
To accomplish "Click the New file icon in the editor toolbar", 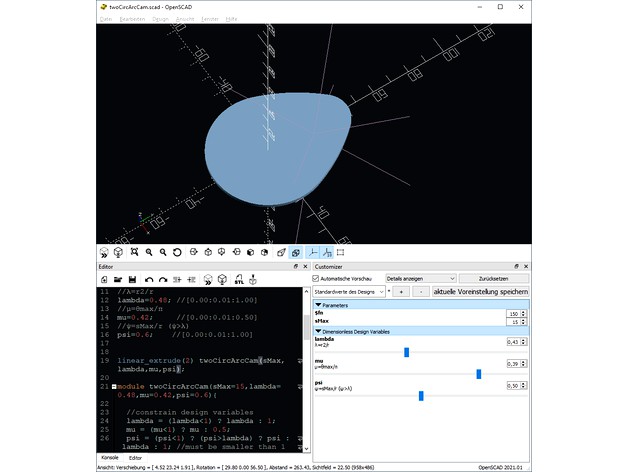I will (x=104, y=280).
